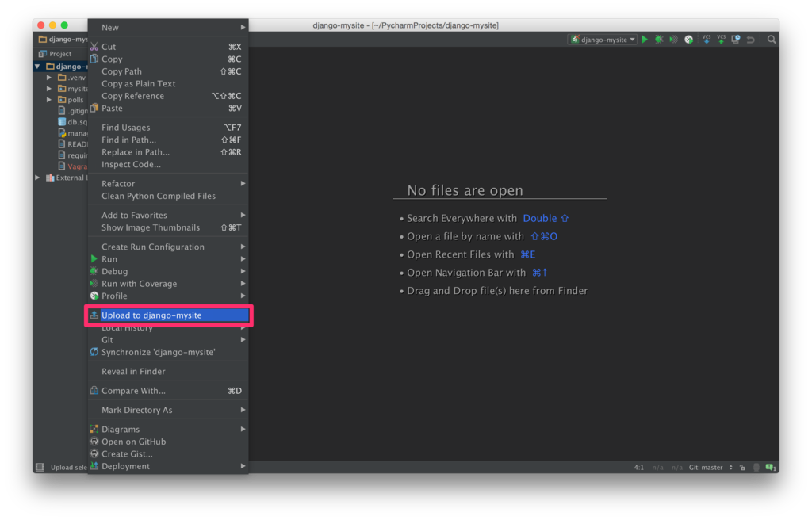The width and height of the screenshot is (812, 520).
Task: Select Create Gist... entry
Action: [168, 454]
